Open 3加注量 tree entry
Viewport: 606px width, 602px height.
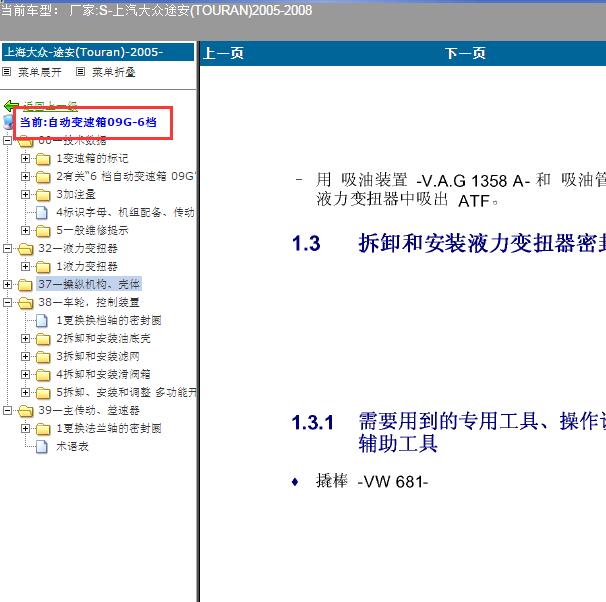(x=76, y=194)
